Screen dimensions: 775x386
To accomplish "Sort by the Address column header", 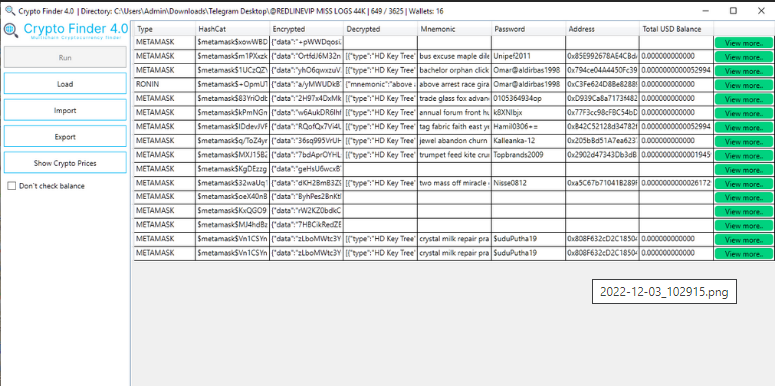I will point(603,29).
